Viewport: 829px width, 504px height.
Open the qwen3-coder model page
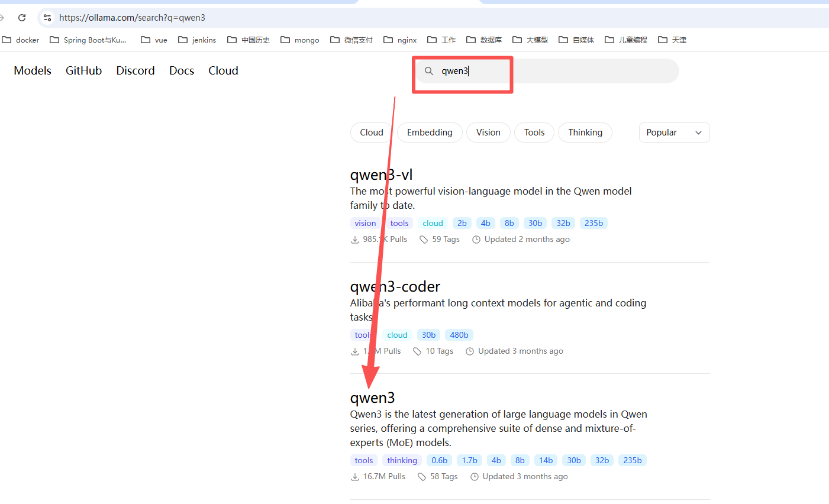point(395,287)
